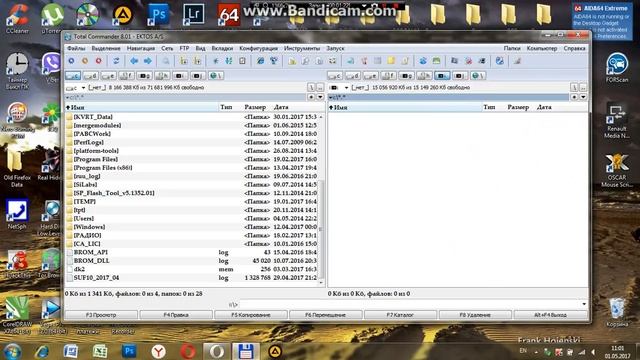The image size is (640, 360).
Task: Open the Lightroom desktop shortcut
Action: (x=193, y=16)
